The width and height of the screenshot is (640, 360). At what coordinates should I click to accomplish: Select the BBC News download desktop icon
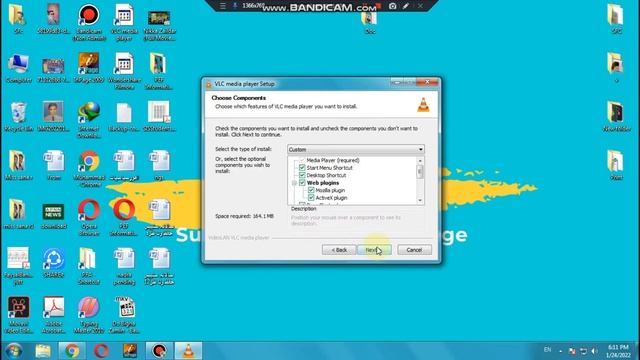[53, 215]
